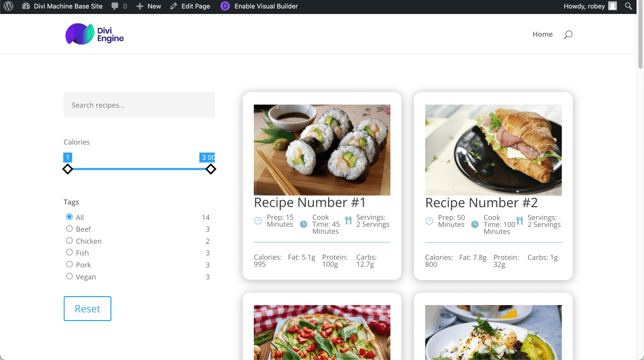Image resolution: width=644 pixels, height=360 pixels.
Task: Click Prep: 15 Minutes text
Action: [280, 221]
